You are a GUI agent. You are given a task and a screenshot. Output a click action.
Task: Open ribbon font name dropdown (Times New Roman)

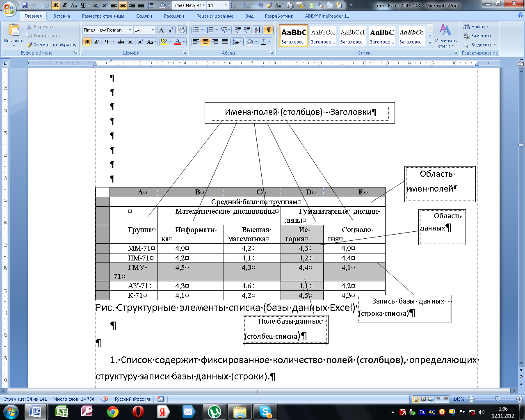130,30
